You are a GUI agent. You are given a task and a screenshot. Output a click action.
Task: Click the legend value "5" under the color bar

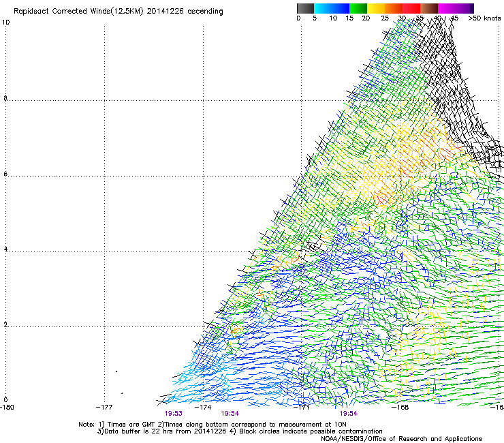315,18
